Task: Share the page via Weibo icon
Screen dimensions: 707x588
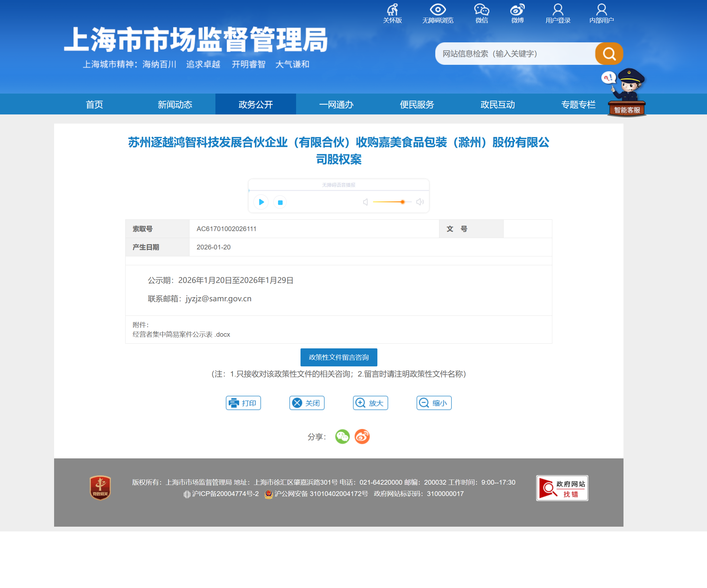Action: click(362, 437)
